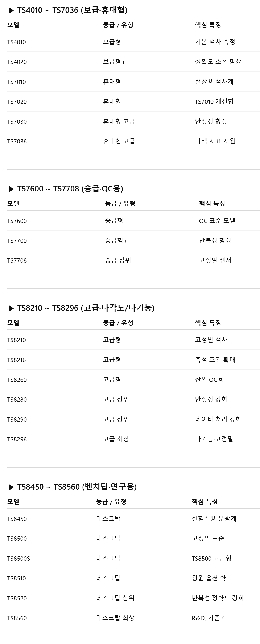
Task: Select the TS7708 model cell
Action: click(x=17, y=260)
